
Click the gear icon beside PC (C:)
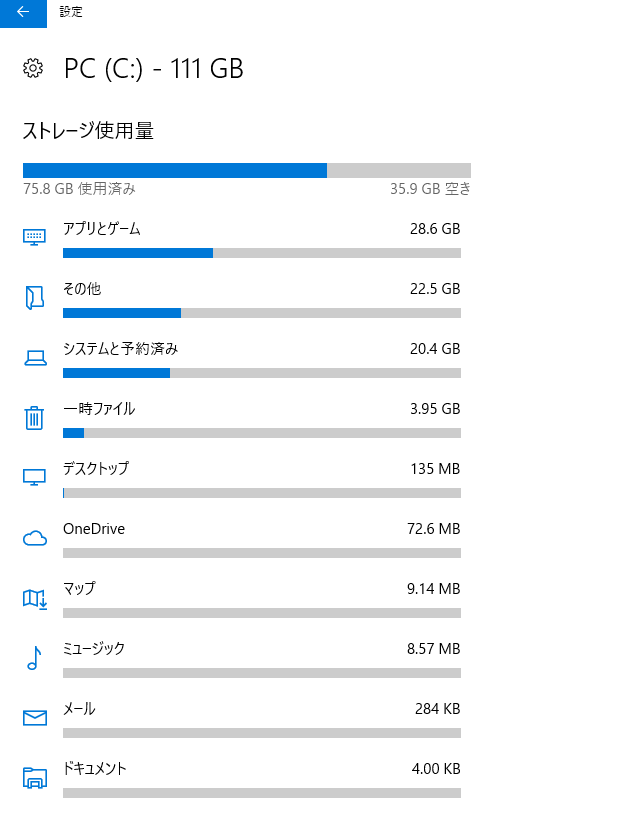33,68
